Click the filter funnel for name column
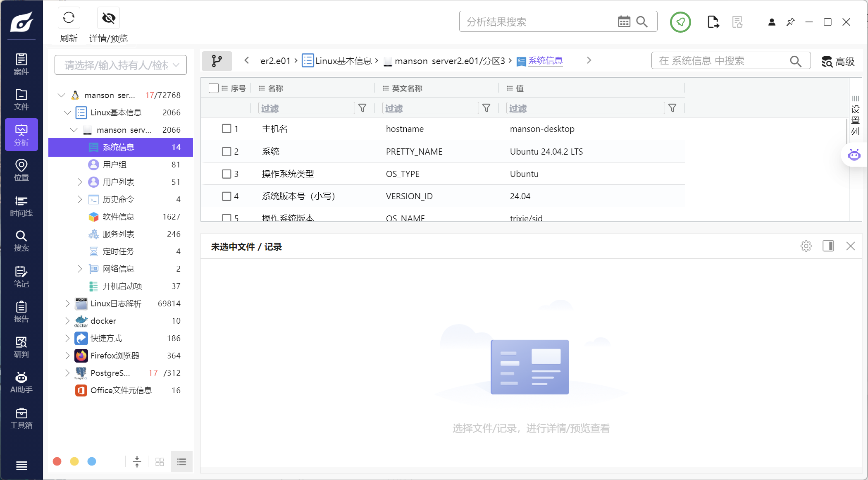This screenshot has width=868, height=480. [x=362, y=108]
